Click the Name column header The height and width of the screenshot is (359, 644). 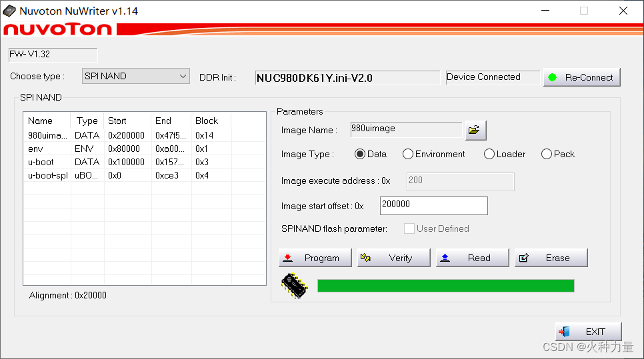[47, 121]
